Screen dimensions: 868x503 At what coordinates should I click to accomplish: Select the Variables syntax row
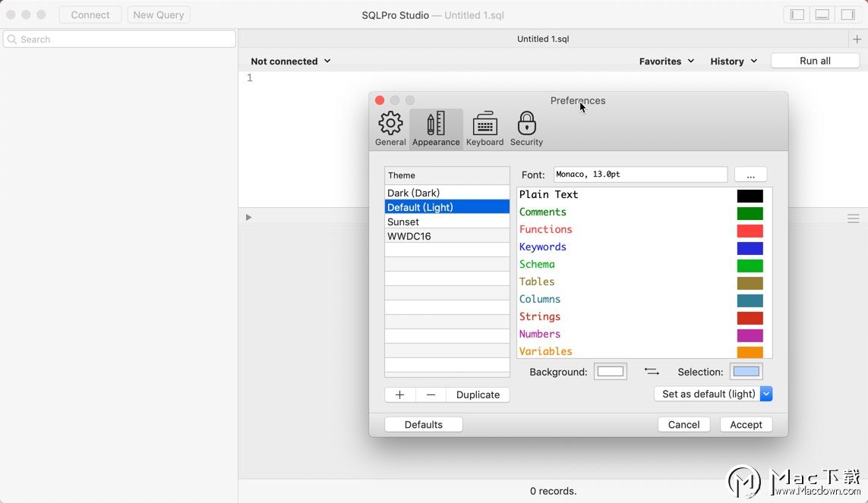[x=644, y=351]
